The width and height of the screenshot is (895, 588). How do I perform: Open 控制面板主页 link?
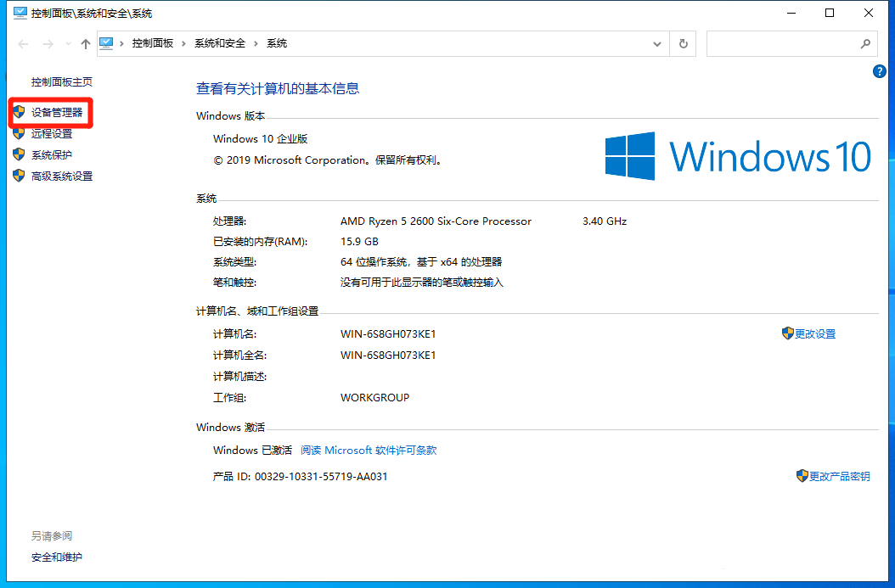[62, 82]
